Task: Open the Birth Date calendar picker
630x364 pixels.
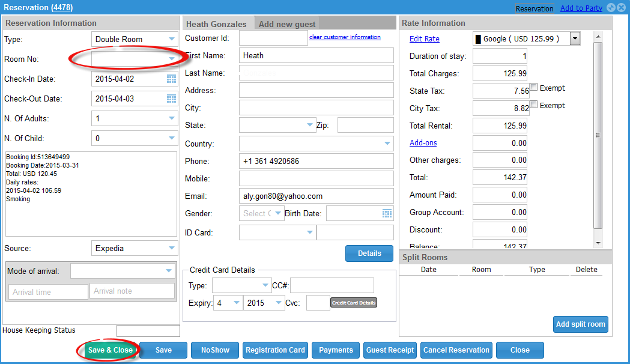Action: coord(387,213)
